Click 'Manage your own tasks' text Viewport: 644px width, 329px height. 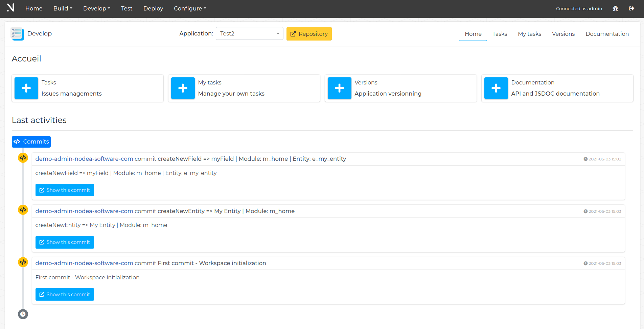231,94
